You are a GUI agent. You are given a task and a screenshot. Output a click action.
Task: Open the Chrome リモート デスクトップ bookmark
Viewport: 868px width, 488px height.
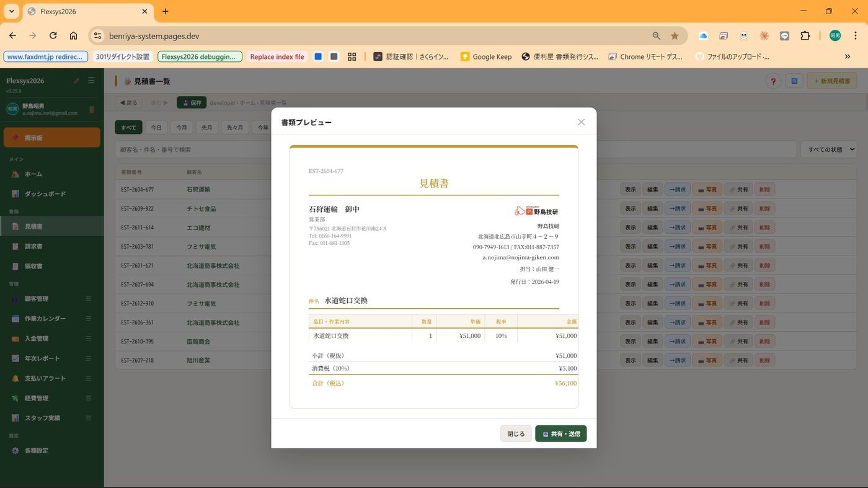645,56
